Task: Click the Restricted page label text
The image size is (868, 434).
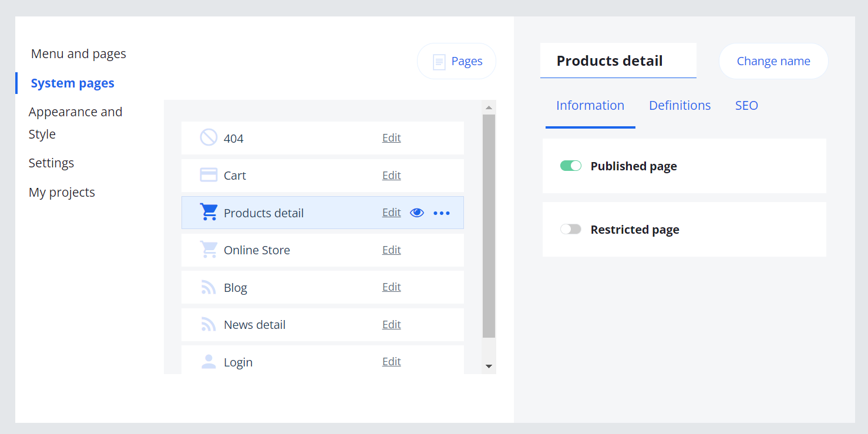Action: click(x=635, y=230)
